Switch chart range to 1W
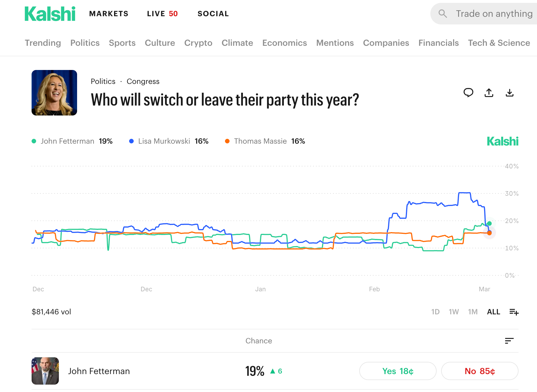Image resolution: width=537 pixels, height=392 pixels. 454,312
